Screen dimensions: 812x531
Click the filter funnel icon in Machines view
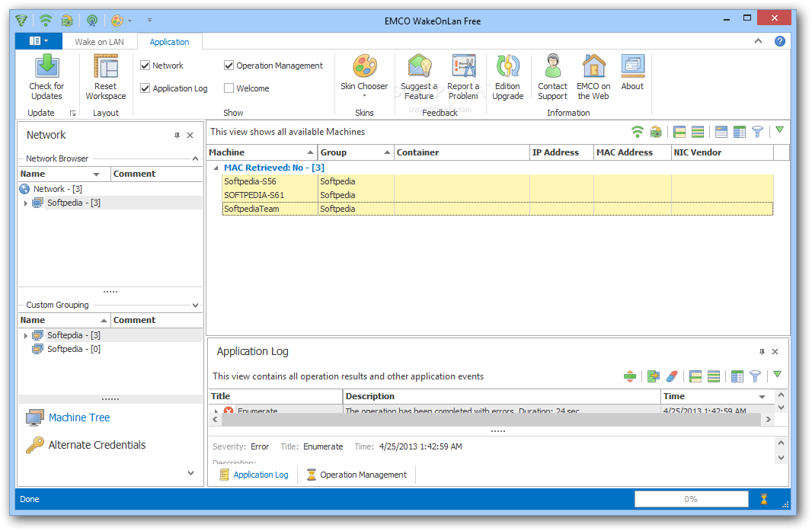(757, 132)
